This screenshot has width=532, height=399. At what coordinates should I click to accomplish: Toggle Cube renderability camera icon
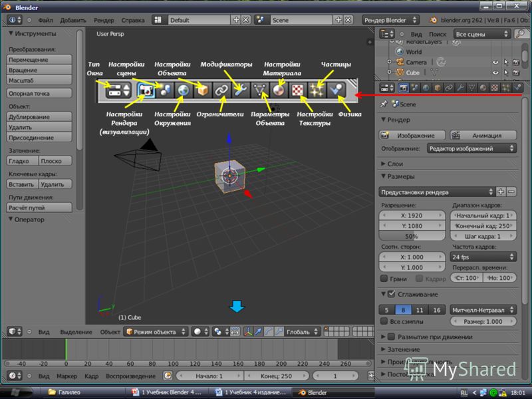[516, 72]
